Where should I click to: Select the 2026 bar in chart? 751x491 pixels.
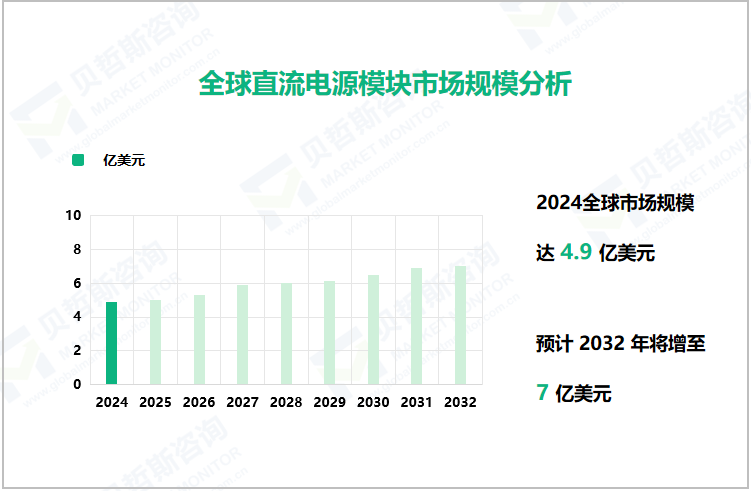(x=199, y=340)
